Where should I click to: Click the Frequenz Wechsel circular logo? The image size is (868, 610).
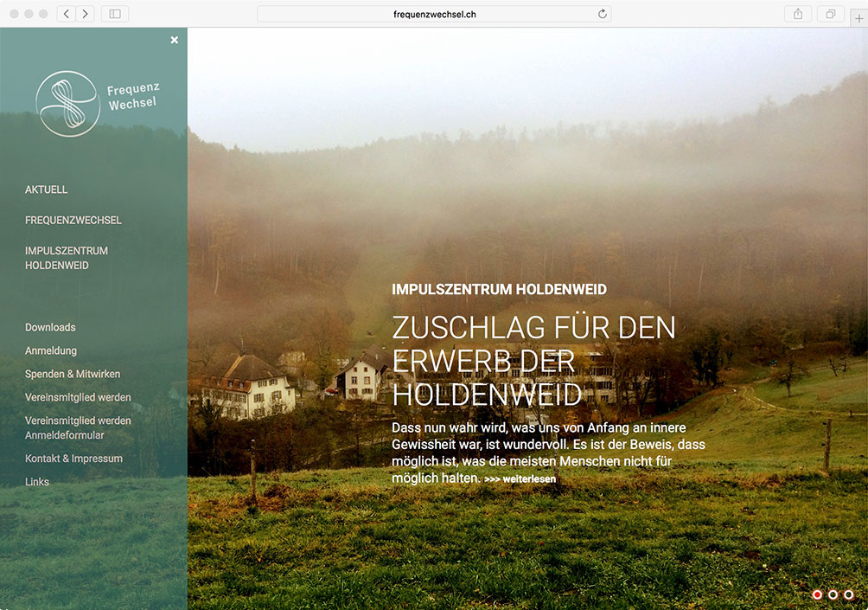pyautogui.click(x=68, y=104)
